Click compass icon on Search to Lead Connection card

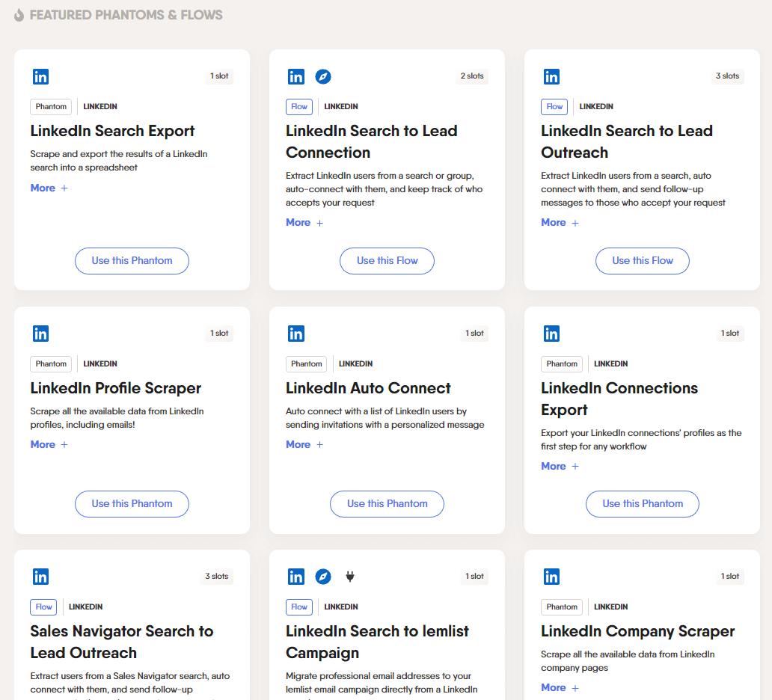click(323, 77)
